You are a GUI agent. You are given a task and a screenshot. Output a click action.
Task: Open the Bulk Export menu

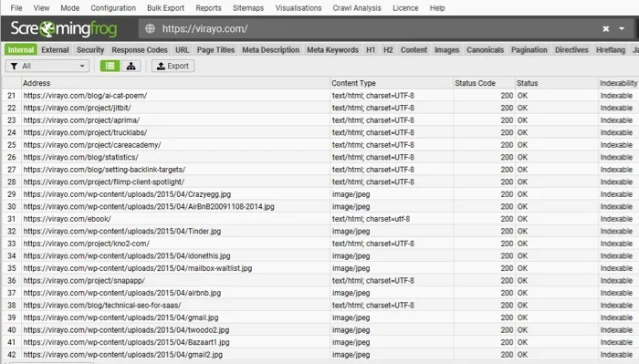(x=165, y=8)
